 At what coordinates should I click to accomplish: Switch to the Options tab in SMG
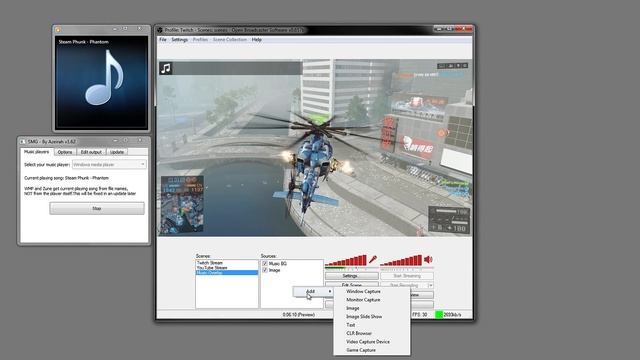click(65, 152)
